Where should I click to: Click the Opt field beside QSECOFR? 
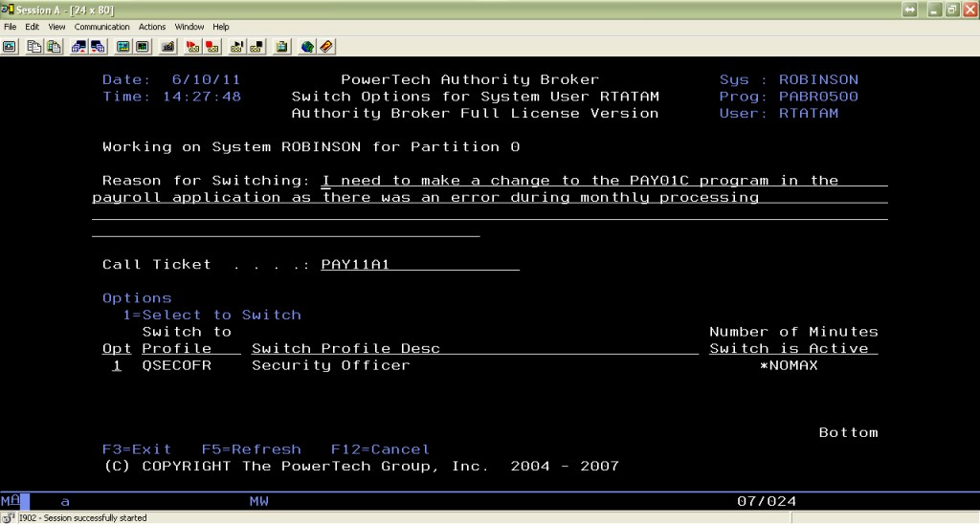[x=116, y=366]
